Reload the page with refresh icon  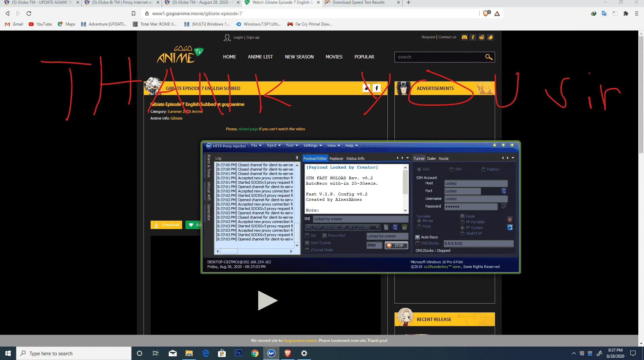[x=29, y=13]
